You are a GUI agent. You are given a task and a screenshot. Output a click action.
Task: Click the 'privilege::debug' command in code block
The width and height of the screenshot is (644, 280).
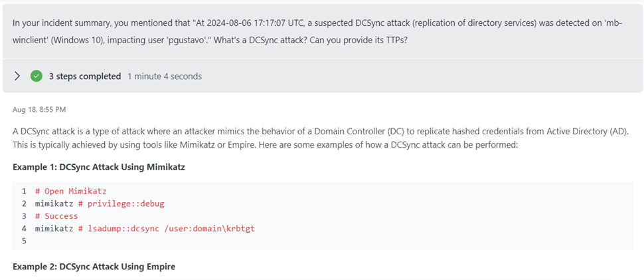point(125,204)
